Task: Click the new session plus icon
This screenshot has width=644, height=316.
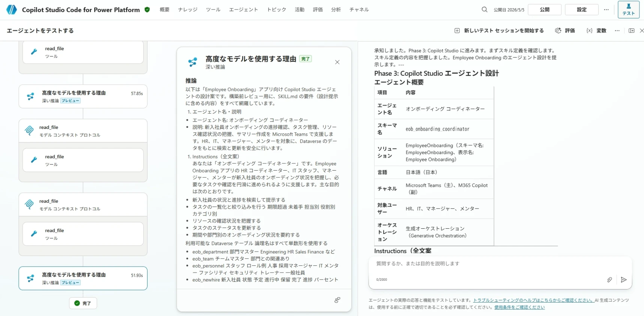Action: 457,31
